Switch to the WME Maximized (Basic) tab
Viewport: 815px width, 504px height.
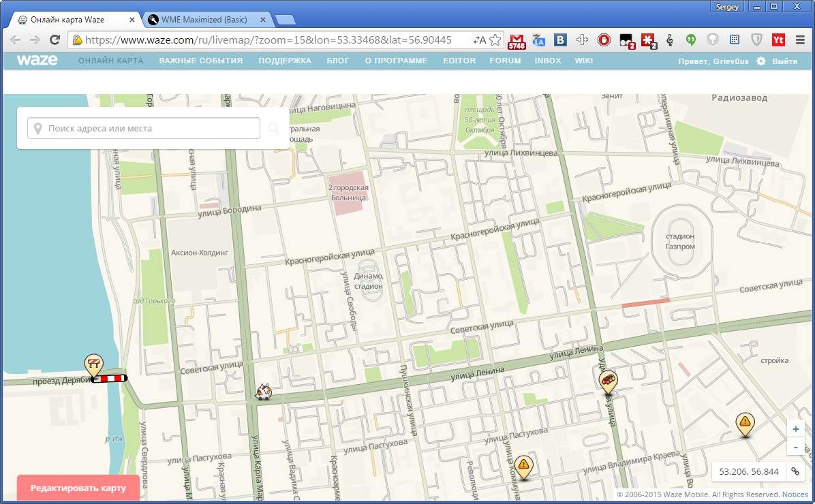(x=204, y=20)
